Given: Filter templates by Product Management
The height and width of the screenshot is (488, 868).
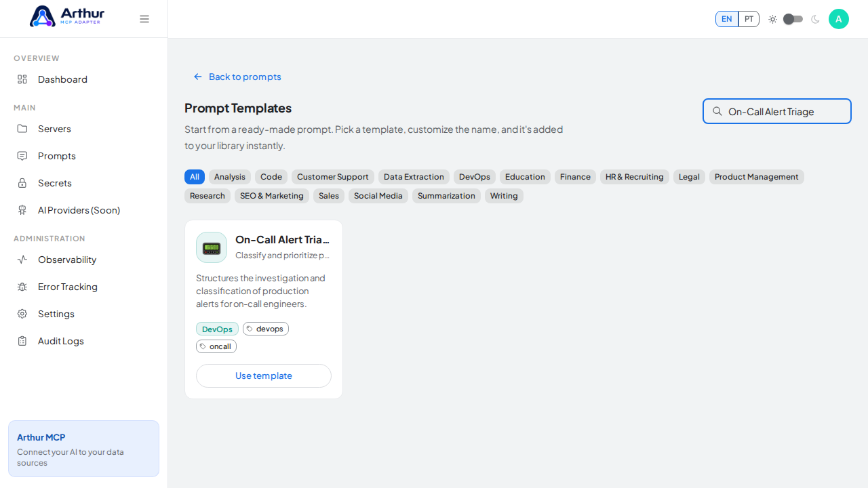Looking at the screenshot, I should pos(757,177).
